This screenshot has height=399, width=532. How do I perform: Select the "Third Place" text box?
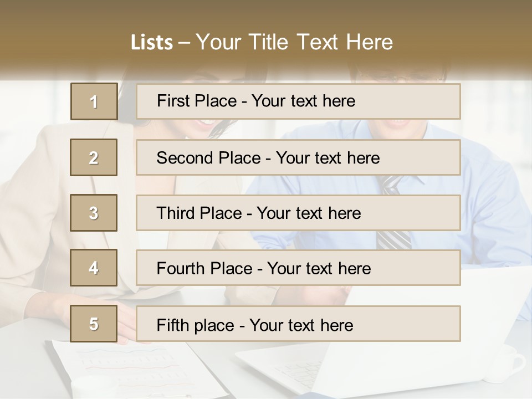coord(298,213)
